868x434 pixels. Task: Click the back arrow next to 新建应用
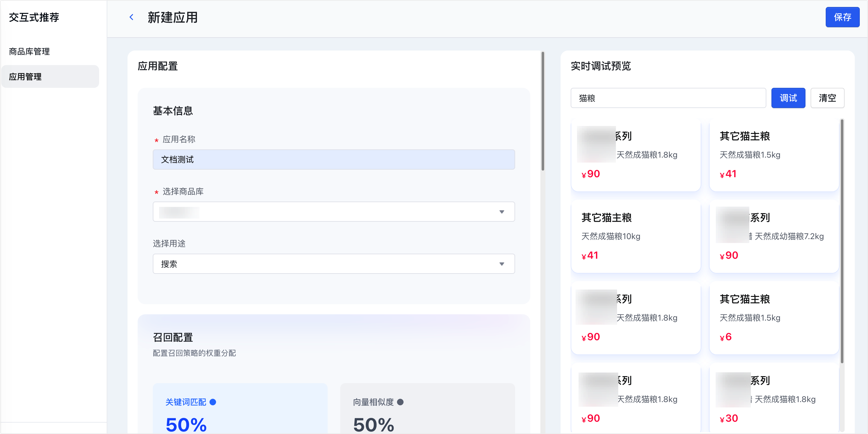[x=131, y=17]
